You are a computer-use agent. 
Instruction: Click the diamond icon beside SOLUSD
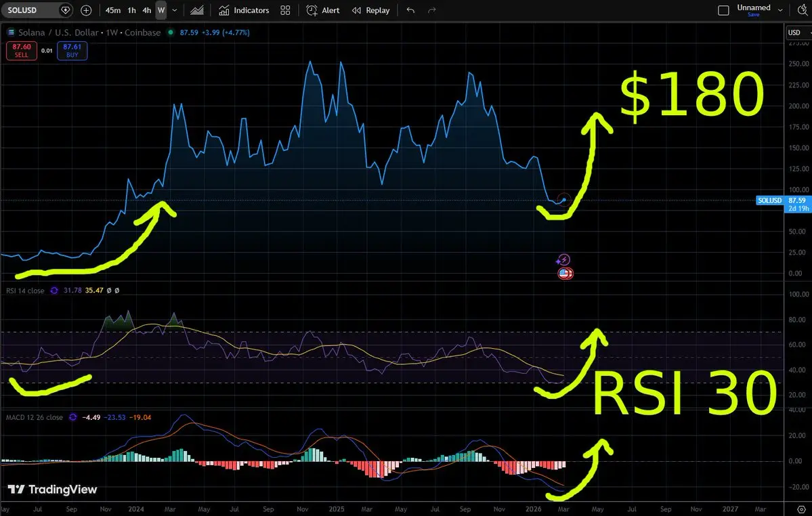point(65,10)
